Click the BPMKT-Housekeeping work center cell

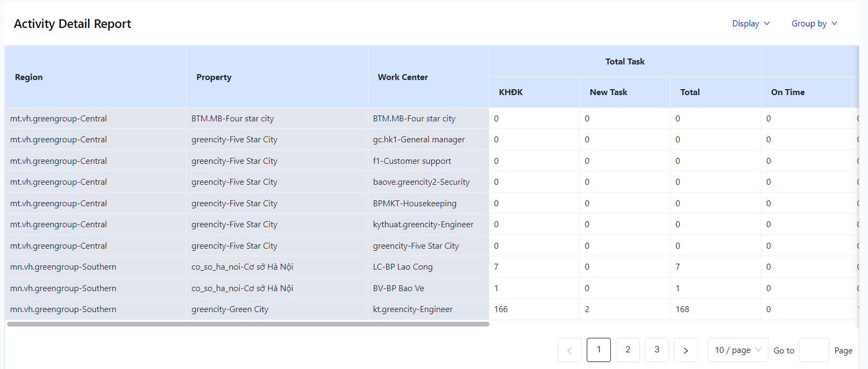coord(415,204)
